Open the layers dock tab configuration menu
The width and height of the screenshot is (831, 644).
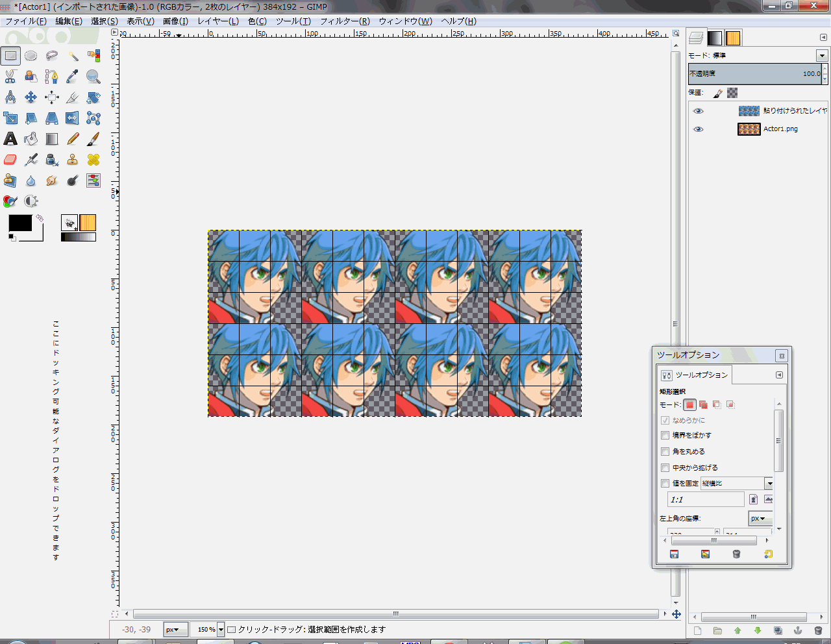823,38
